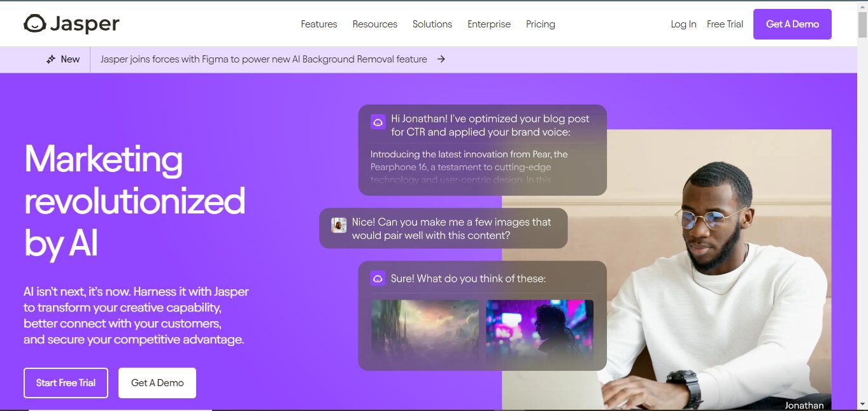Open the Pricing page

541,24
